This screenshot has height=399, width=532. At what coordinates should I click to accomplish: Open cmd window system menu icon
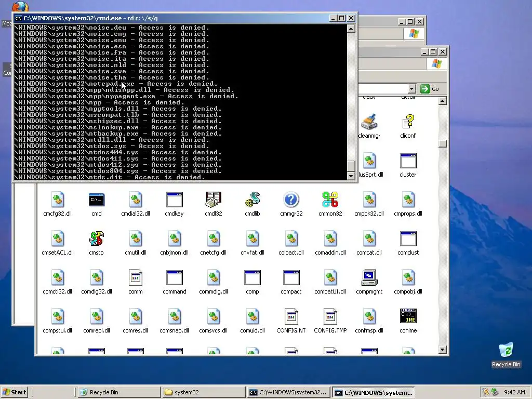coord(18,18)
